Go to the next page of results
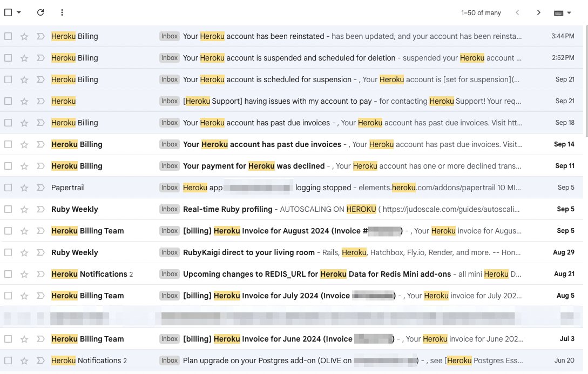Viewport: 588px width, 374px height. click(538, 12)
